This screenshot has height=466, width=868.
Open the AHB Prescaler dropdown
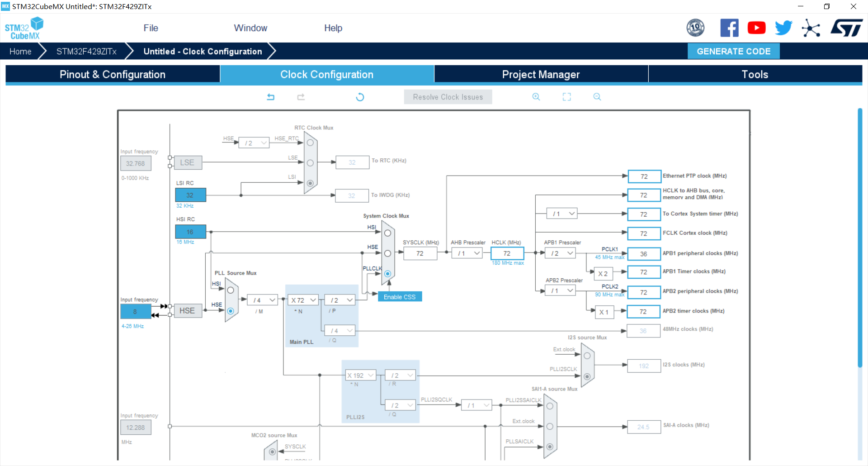(467, 253)
